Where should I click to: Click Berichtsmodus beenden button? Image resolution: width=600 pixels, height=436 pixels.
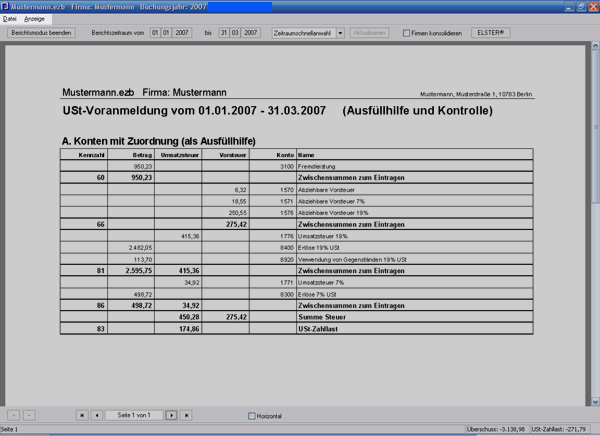41,33
